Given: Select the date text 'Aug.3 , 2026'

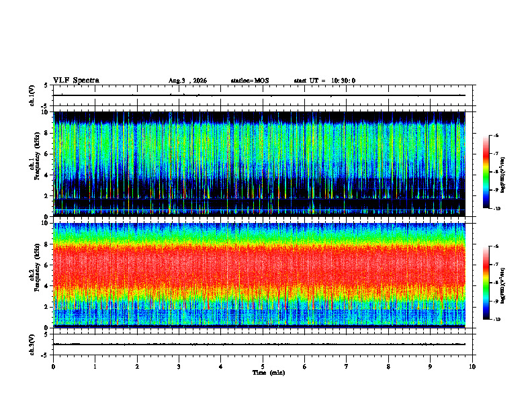Looking at the screenshot, I should tap(187, 81).
